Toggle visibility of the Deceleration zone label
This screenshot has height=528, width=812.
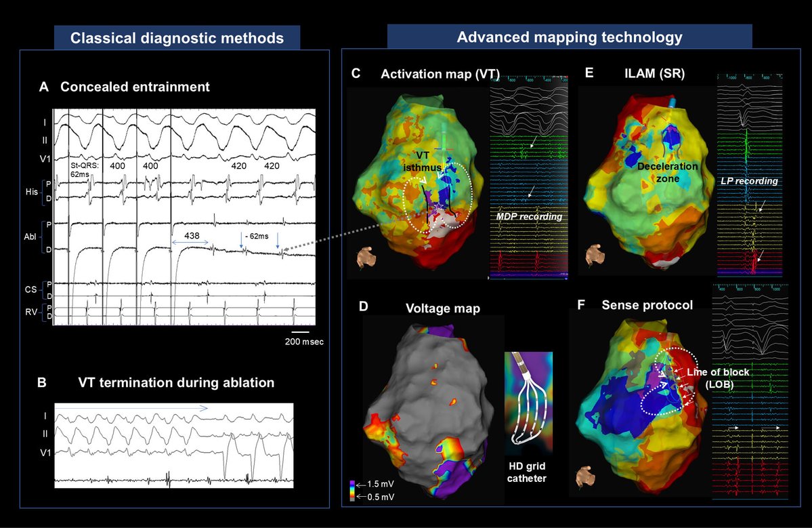668,172
